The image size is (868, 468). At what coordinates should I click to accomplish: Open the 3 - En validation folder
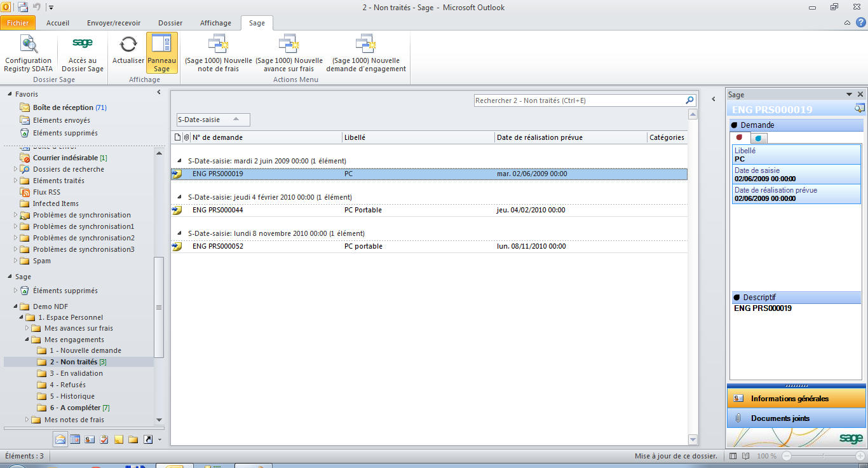coord(76,373)
